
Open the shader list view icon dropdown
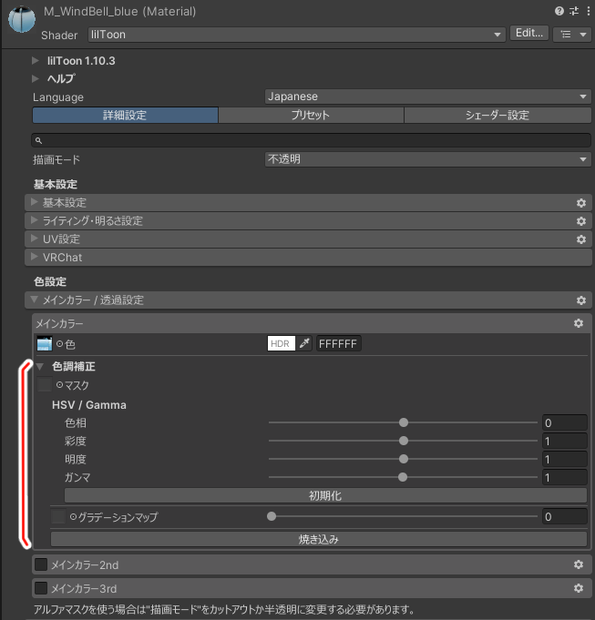click(x=572, y=34)
